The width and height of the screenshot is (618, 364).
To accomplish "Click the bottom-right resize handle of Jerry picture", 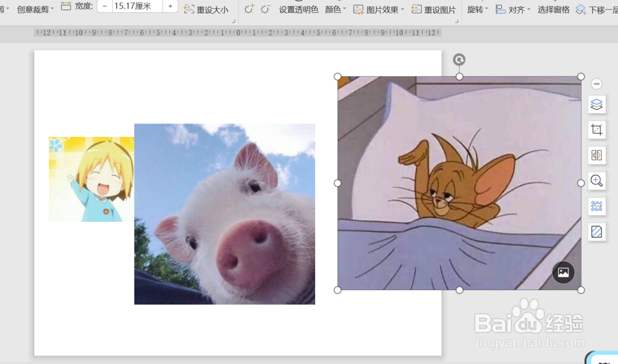I will pyautogui.click(x=581, y=290).
